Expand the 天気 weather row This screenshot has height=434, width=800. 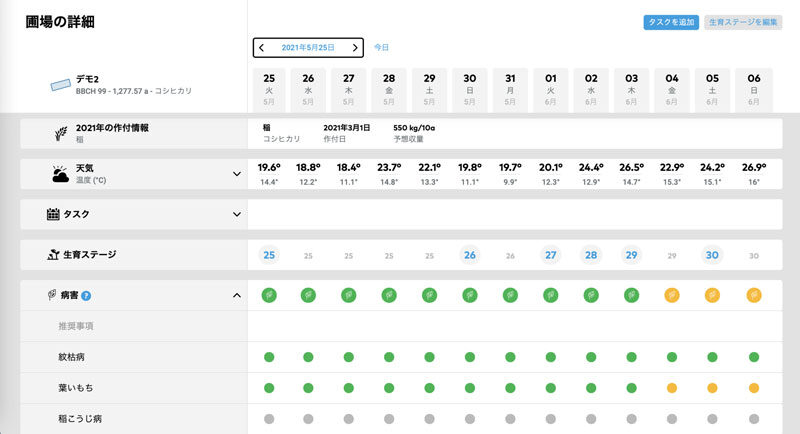[237, 174]
